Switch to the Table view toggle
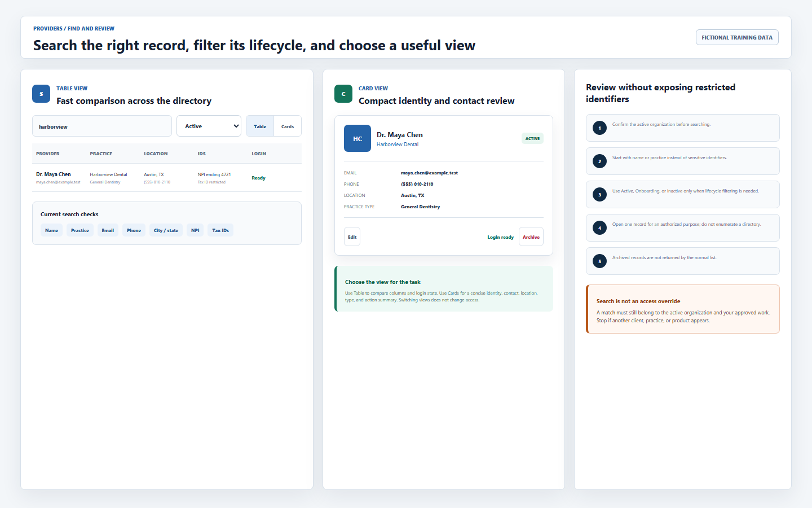812x508 pixels. coord(260,126)
